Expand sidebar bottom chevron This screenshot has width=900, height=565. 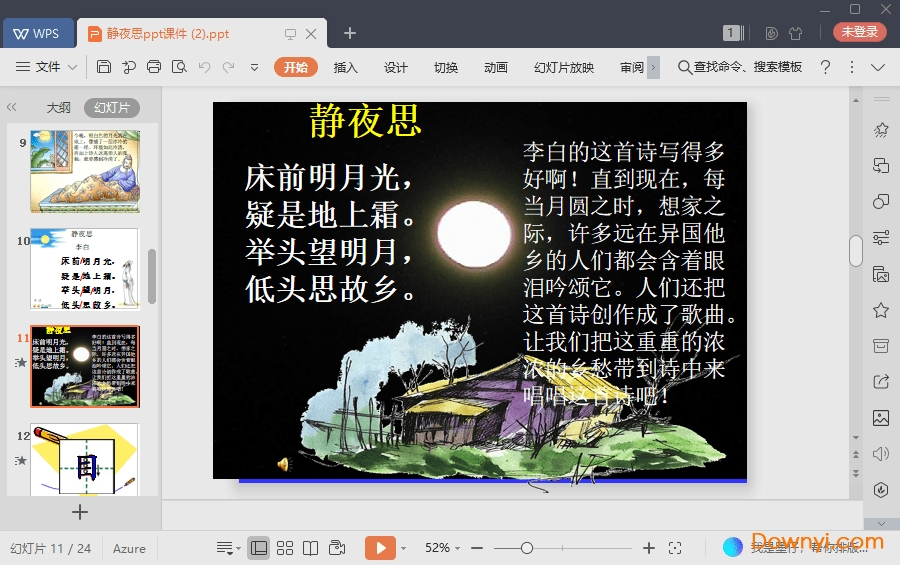882,523
